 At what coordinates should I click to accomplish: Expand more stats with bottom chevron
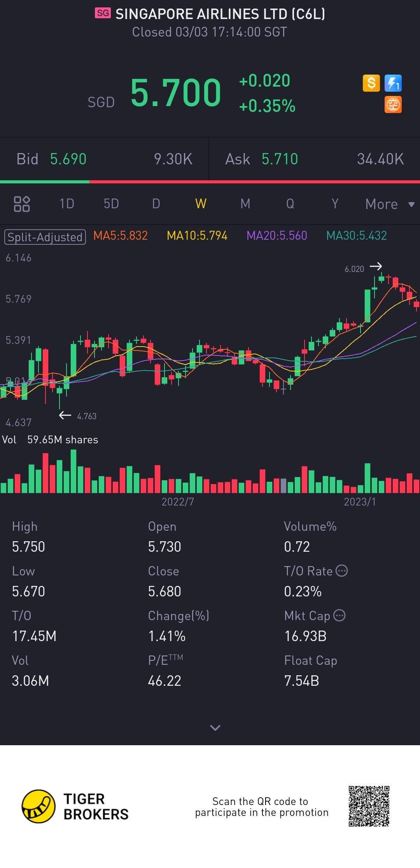[215, 728]
